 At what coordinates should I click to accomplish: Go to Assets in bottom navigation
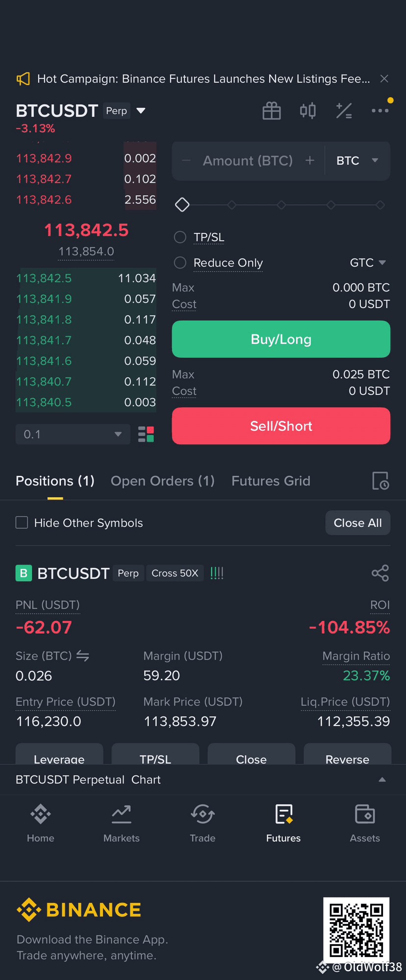pos(365,824)
